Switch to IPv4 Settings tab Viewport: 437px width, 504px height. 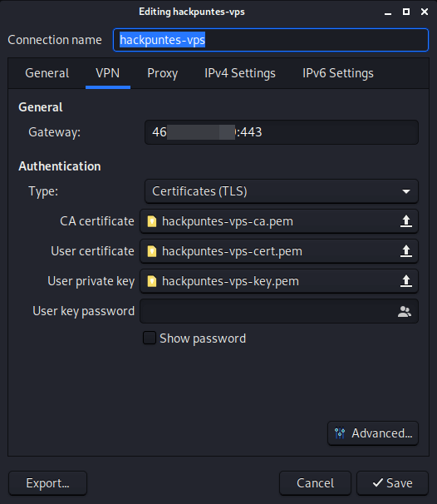240,73
